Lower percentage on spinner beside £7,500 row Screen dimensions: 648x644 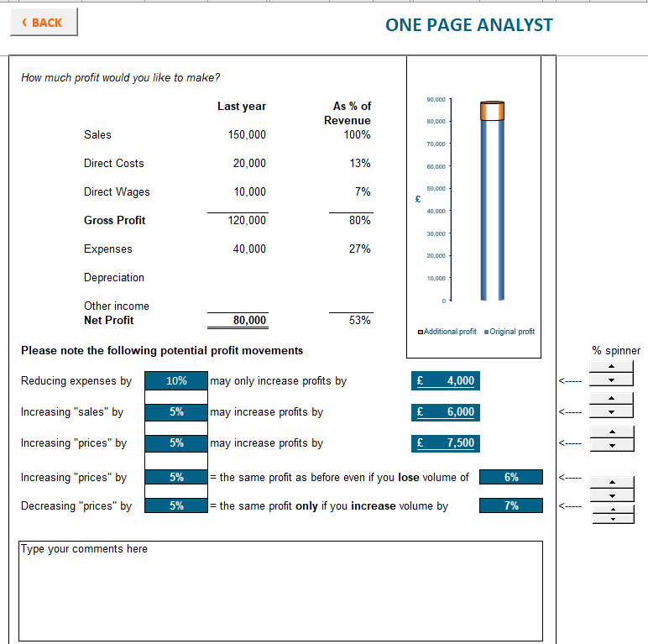pyautogui.click(x=611, y=444)
